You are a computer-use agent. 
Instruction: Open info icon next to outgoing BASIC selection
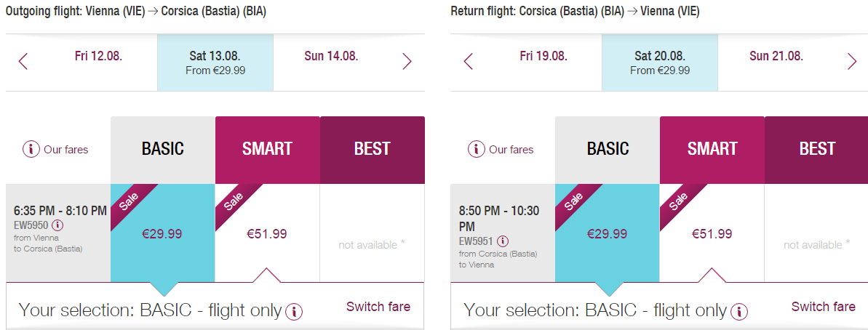294,312
